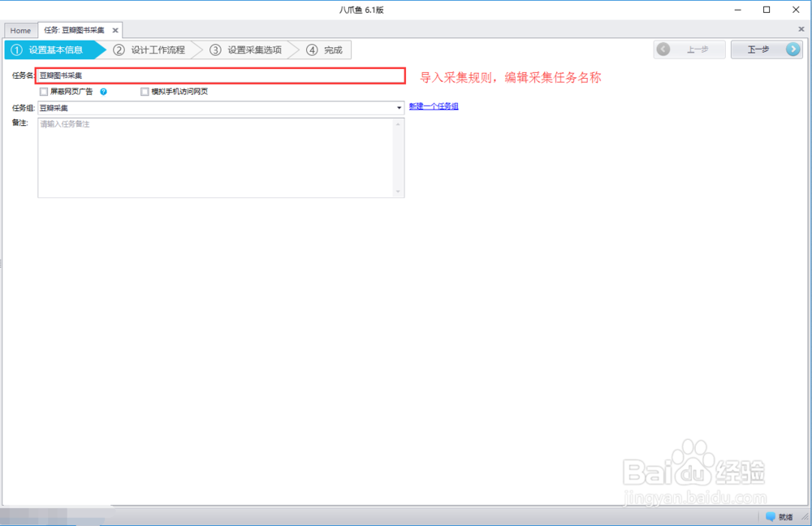The height and width of the screenshot is (526, 812).
Task: Click the gray back arrow icon
Action: click(x=663, y=50)
